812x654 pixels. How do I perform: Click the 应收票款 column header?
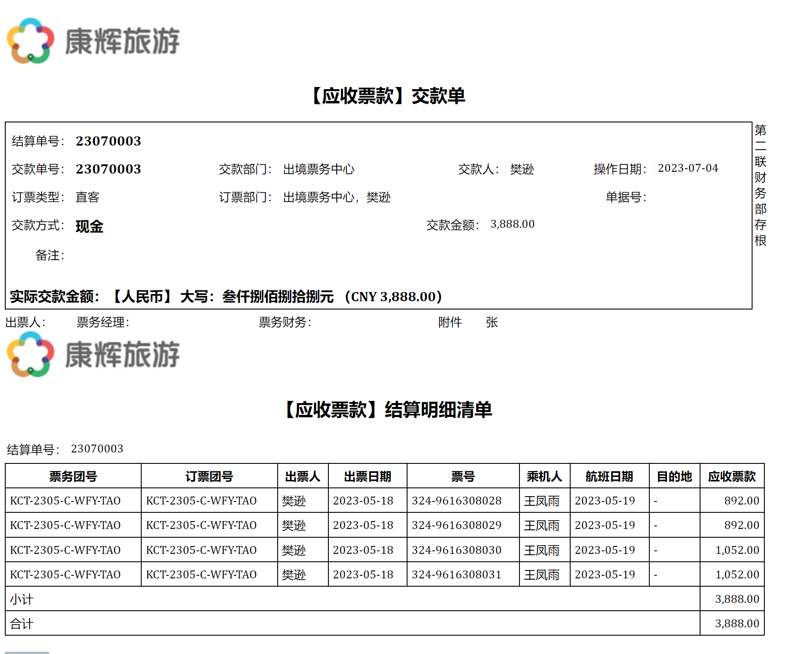point(732,476)
